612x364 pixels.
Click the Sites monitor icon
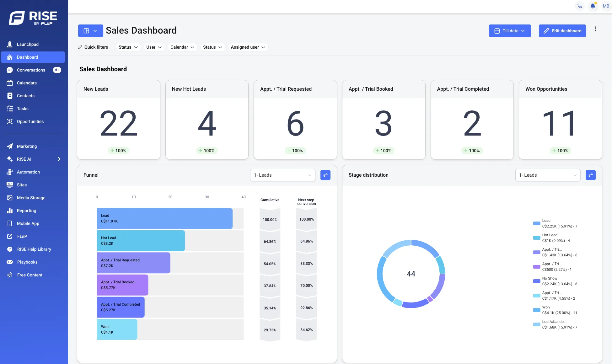pyautogui.click(x=10, y=185)
